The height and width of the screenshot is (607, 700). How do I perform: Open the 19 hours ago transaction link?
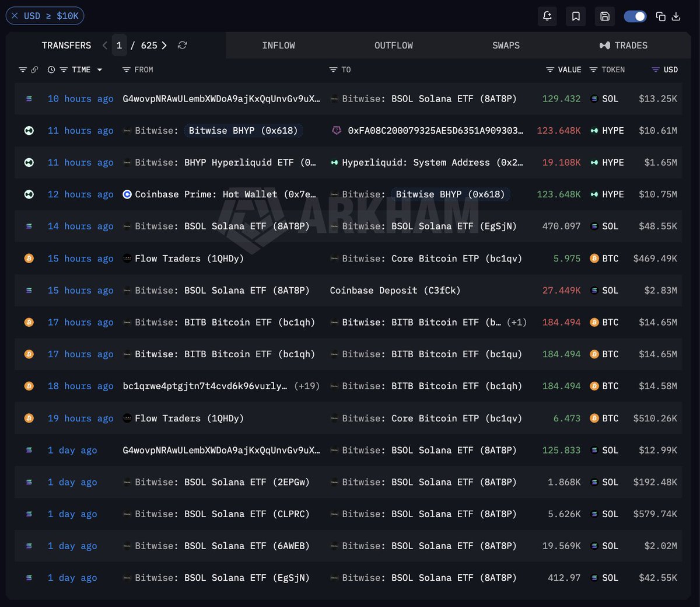click(x=80, y=418)
